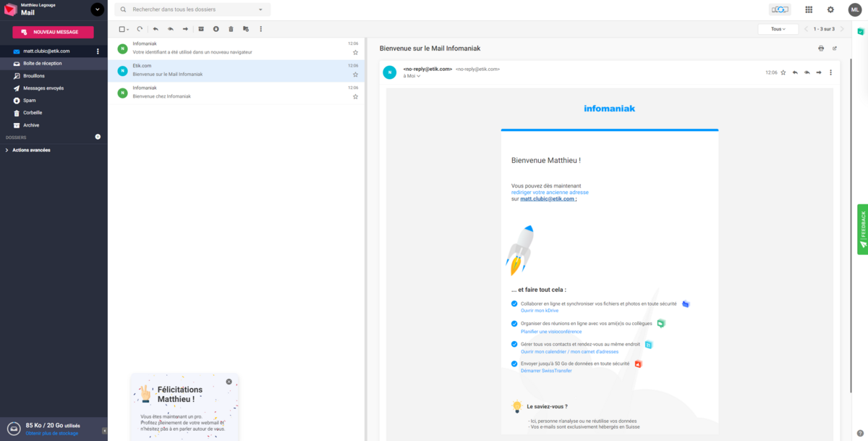Click the Planifier une visioconférence link
This screenshot has height=441, width=868.
551,332
